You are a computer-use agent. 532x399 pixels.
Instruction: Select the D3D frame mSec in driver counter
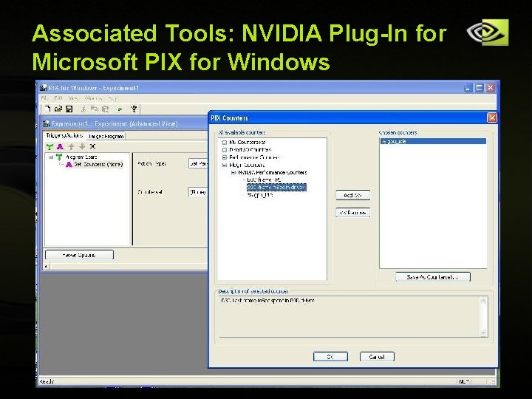click(276, 187)
